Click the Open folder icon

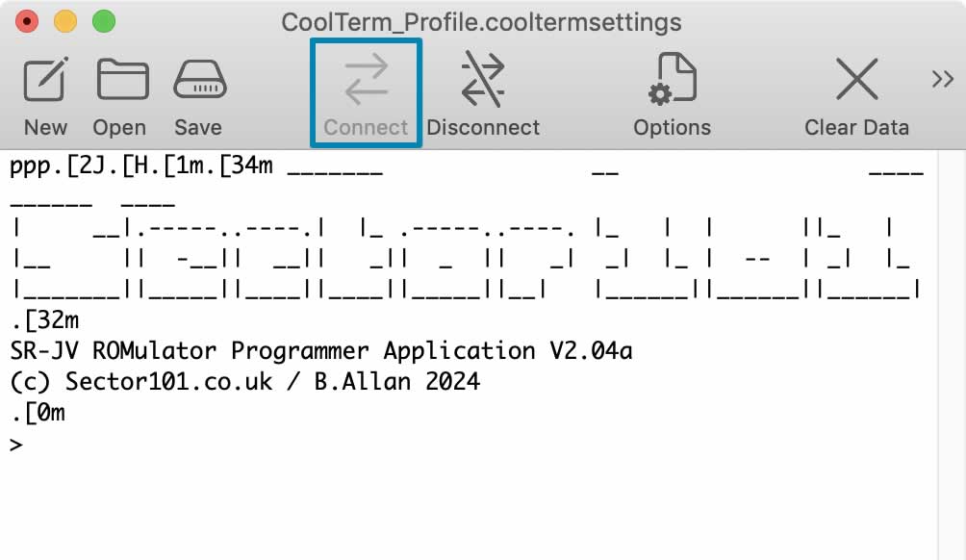[122, 81]
